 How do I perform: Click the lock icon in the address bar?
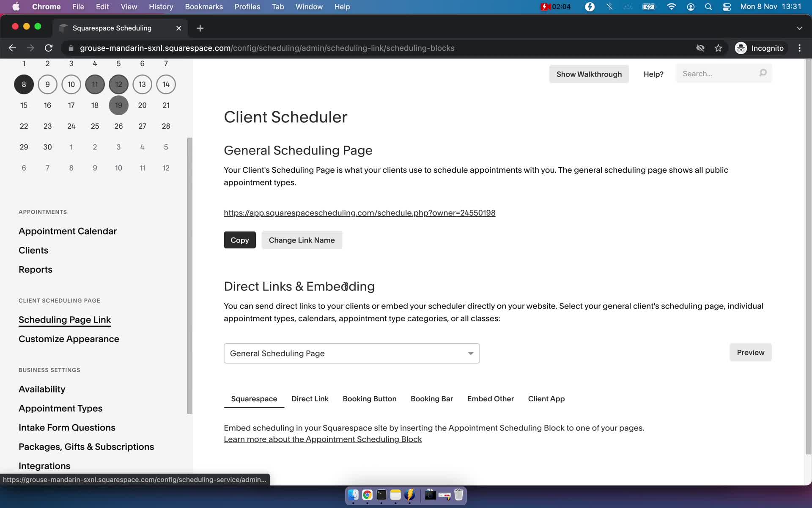click(71, 48)
